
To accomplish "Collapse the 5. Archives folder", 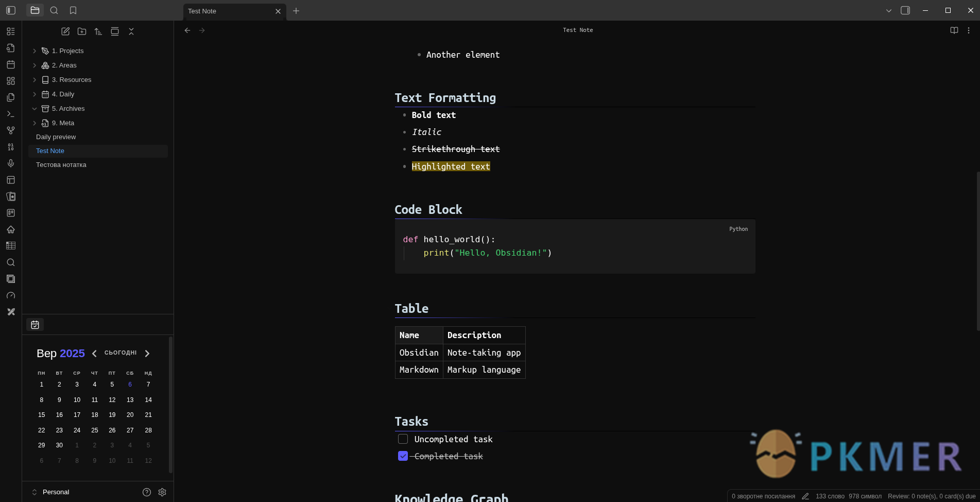I will [35, 109].
